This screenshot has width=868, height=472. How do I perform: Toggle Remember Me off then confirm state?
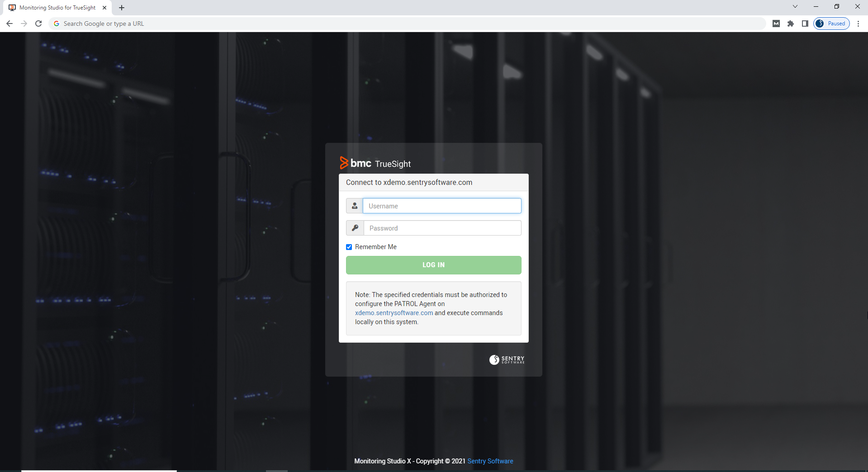click(x=349, y=247)
